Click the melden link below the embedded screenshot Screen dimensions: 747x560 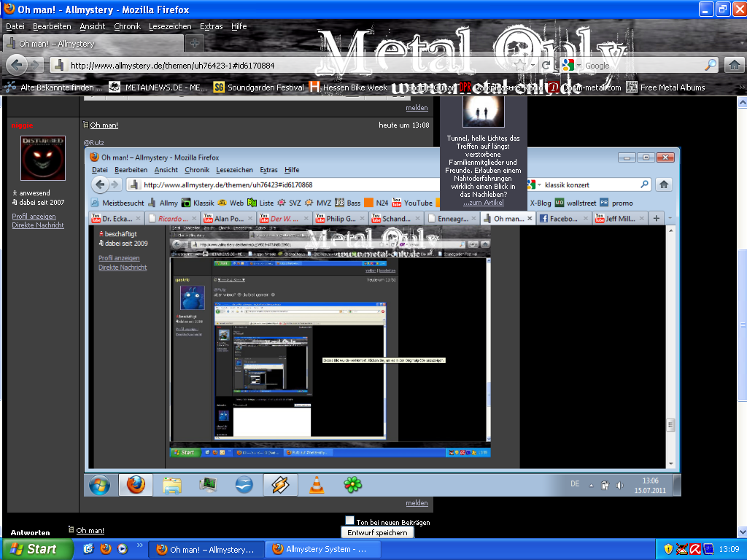tap(417, 503)
